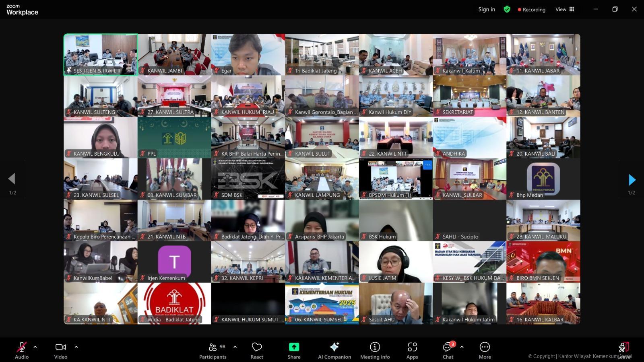
Task: Open the More options menu
Action: pos(485,350)
